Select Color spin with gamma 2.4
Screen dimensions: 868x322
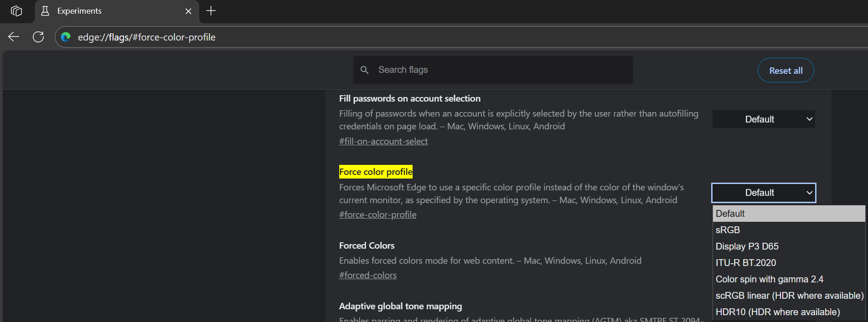[x=770, y=279]
